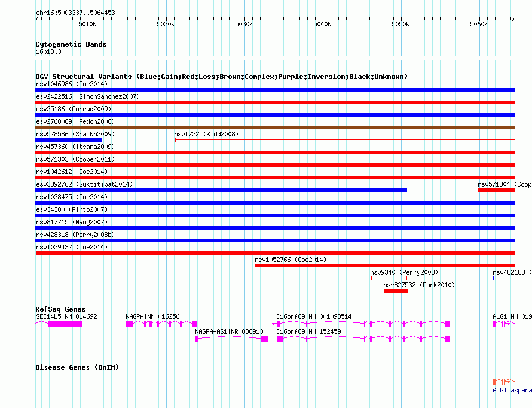
Task: Click the nsv528586 (Shaikh2009) label
Action: click(x=75, y=134)
